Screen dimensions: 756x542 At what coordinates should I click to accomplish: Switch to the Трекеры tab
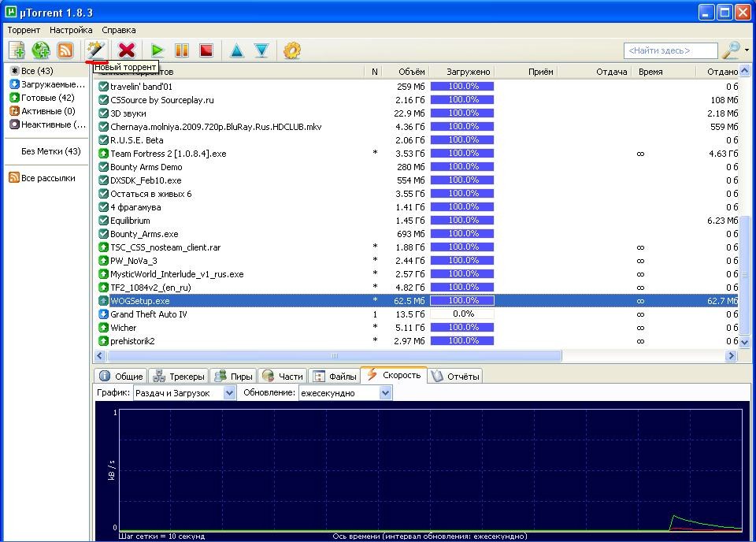pyautogui.click(x=179, y=376)
